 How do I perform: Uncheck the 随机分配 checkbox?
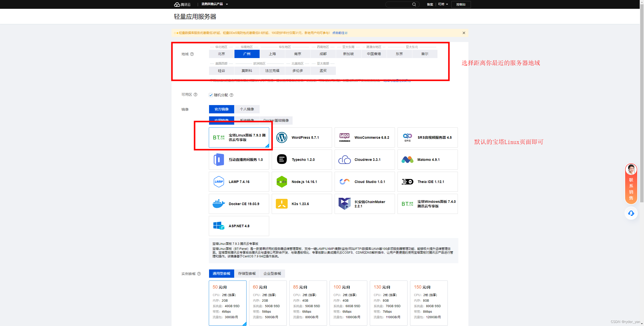211,95
